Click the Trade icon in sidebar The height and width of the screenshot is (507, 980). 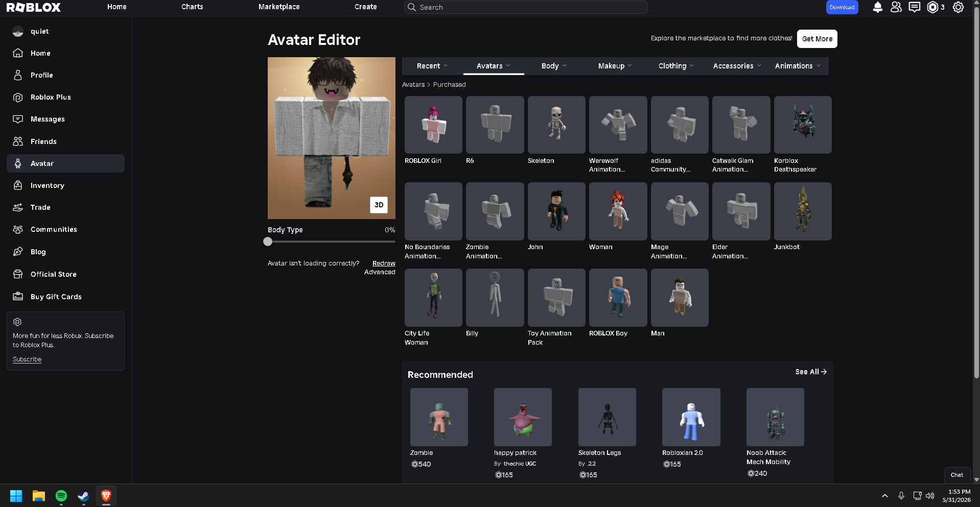(x=18, y=207)
